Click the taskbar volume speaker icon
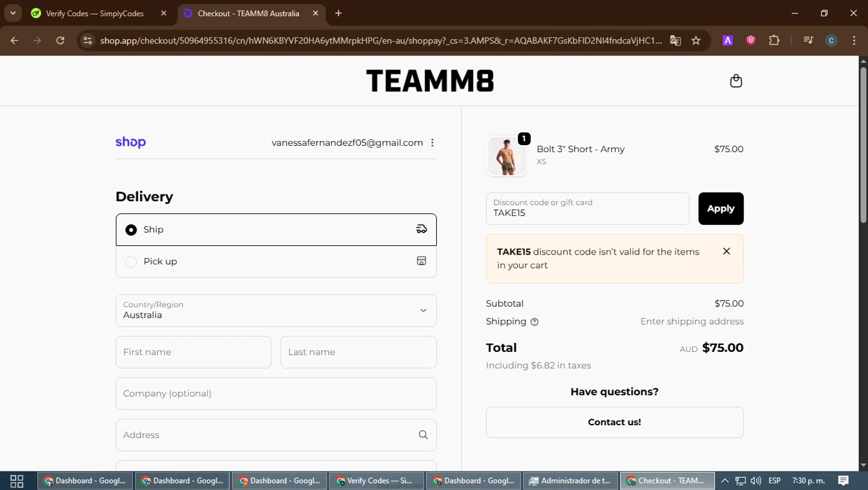This screenshot has width=868, height=490. point(756,481)
